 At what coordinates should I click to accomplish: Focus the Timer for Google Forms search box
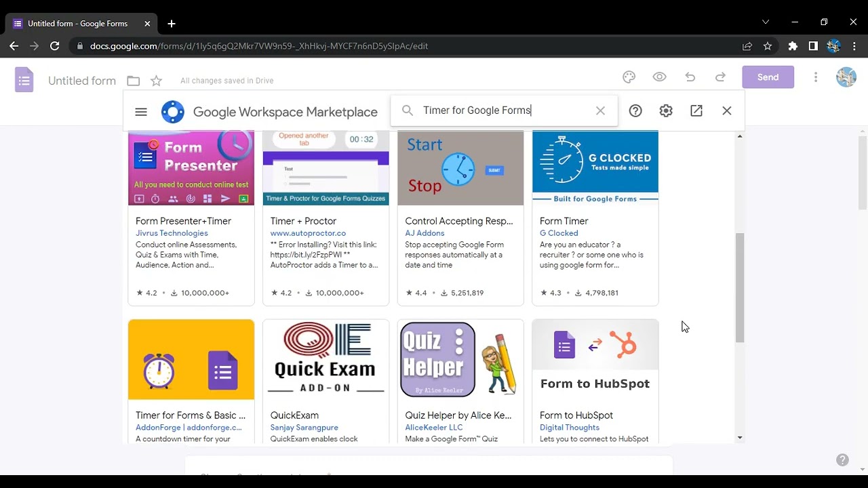click(x=504, y=110)
